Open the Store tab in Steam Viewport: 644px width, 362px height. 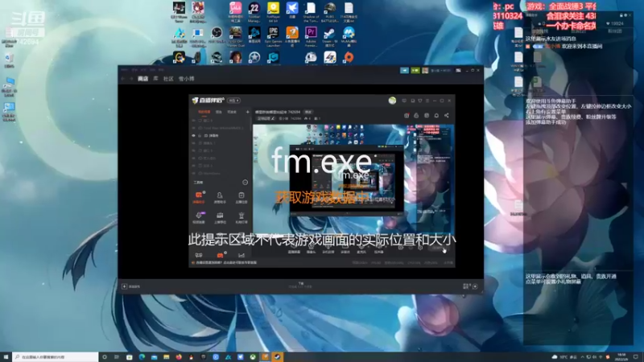pos(142,79)
